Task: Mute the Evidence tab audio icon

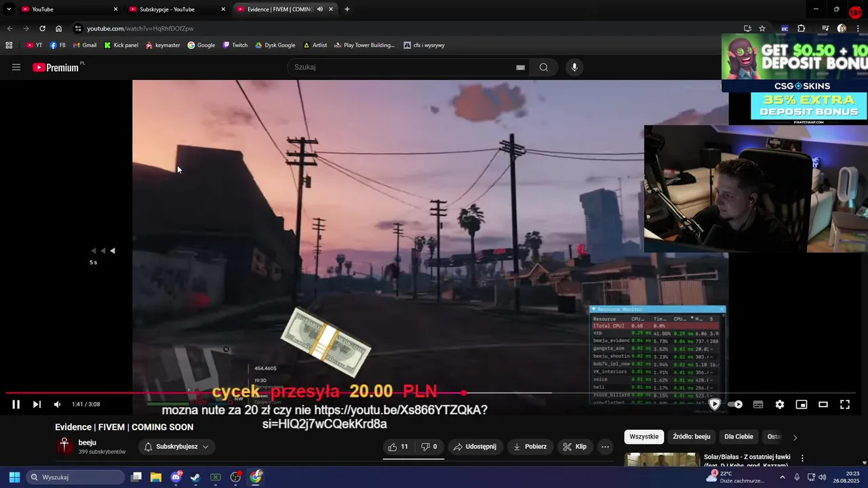Action: tap(320, 9)
